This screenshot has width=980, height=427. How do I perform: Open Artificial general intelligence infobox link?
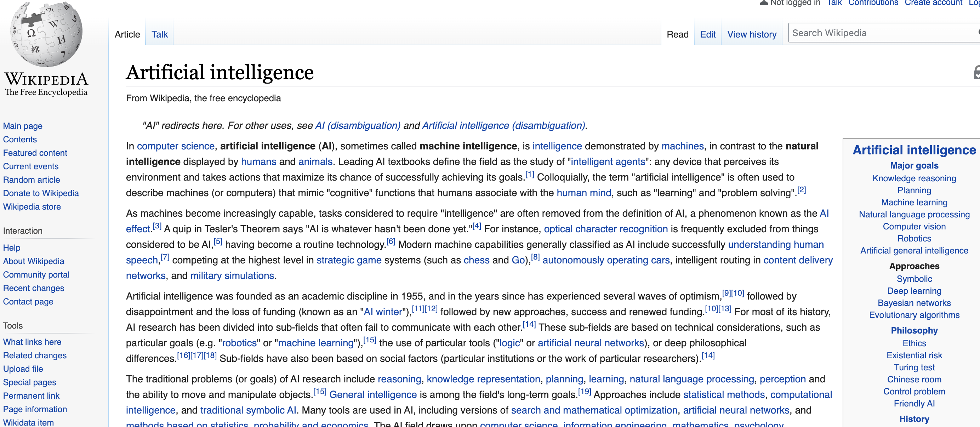[x=914, y=251]
